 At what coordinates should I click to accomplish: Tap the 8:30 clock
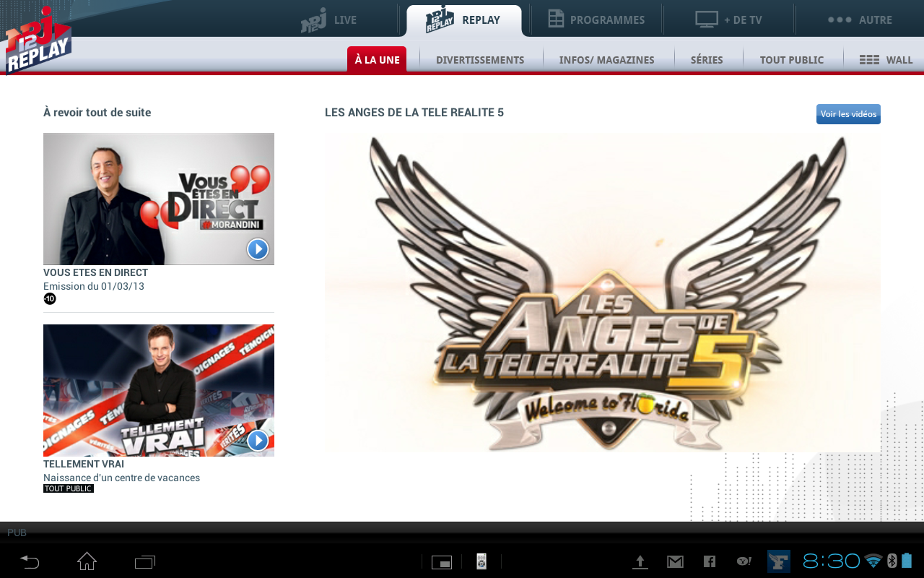click(832, 561)
